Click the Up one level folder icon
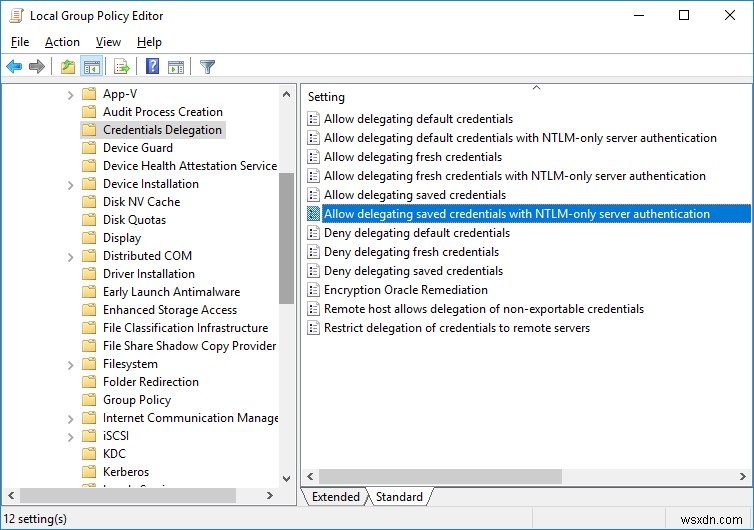 [68, 66]
